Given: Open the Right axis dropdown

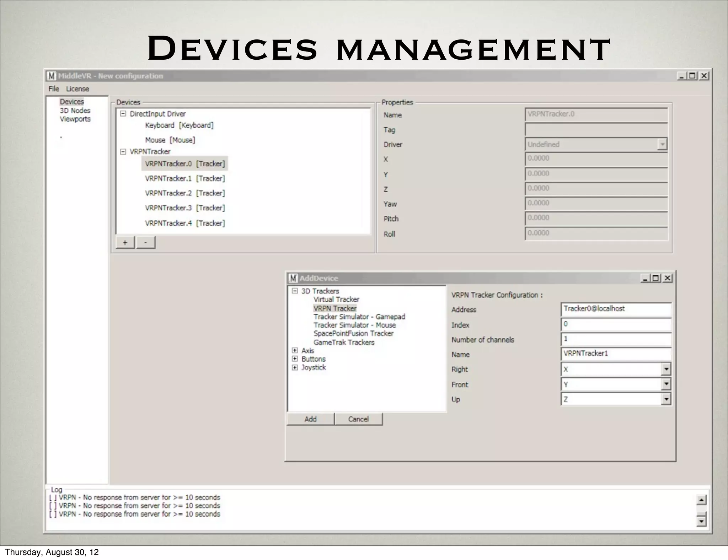Looking at the screenshot, I should [666, 369].
